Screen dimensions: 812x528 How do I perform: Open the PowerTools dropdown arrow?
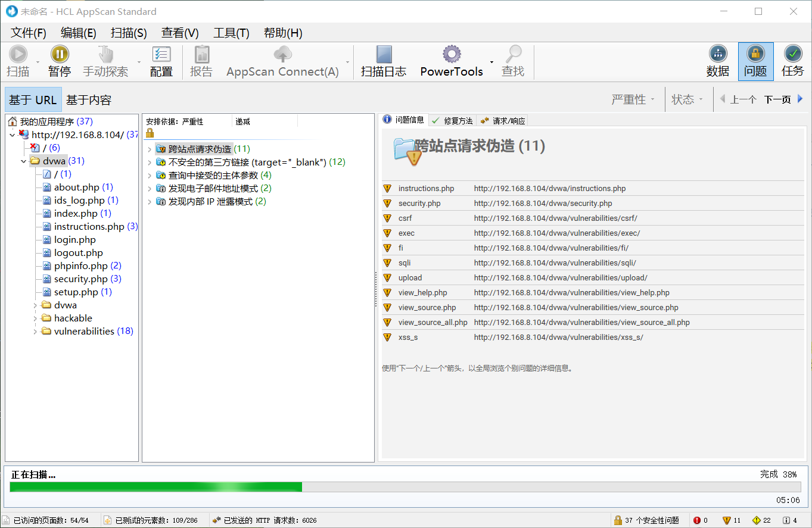(x=491, y=62)
